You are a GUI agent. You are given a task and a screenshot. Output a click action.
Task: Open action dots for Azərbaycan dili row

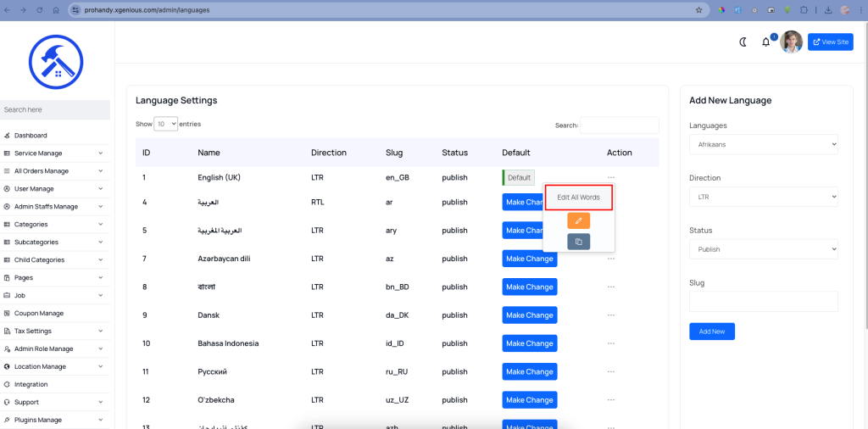611,259
